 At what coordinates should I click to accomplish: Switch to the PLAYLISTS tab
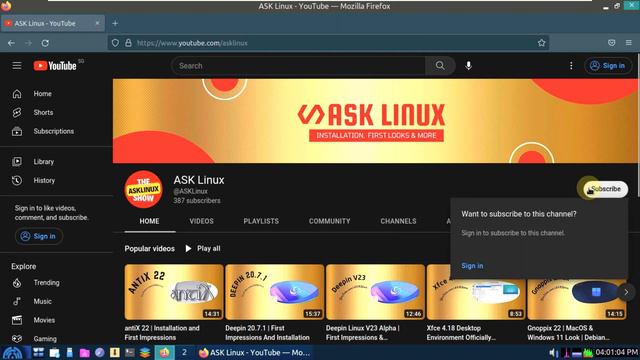(261, 221)
